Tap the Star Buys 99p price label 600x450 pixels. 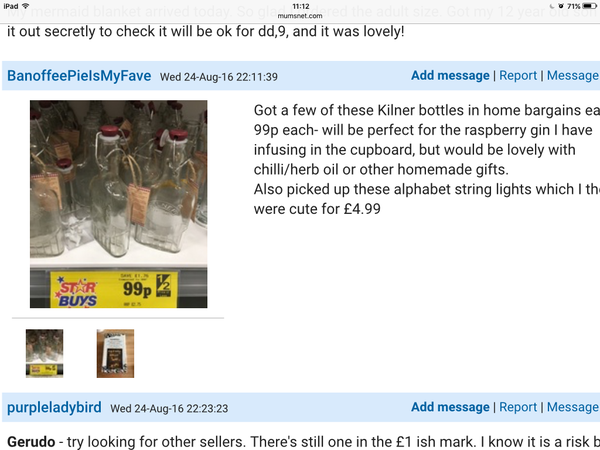point(114,290)
